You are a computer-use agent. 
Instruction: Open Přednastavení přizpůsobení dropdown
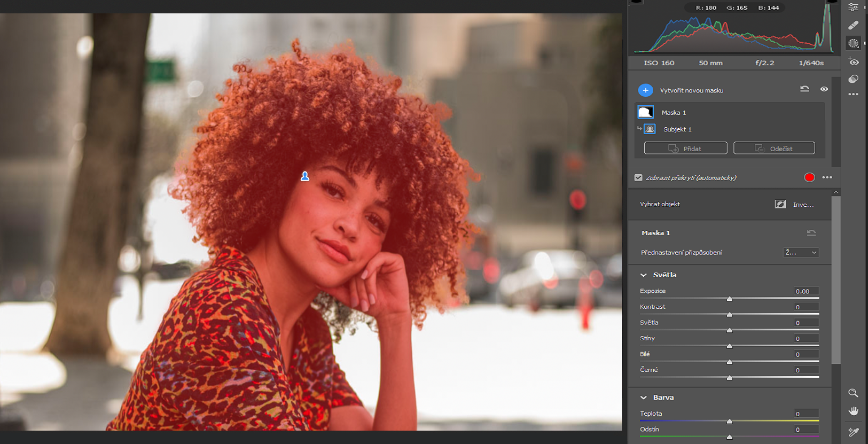tap(801, 252)
